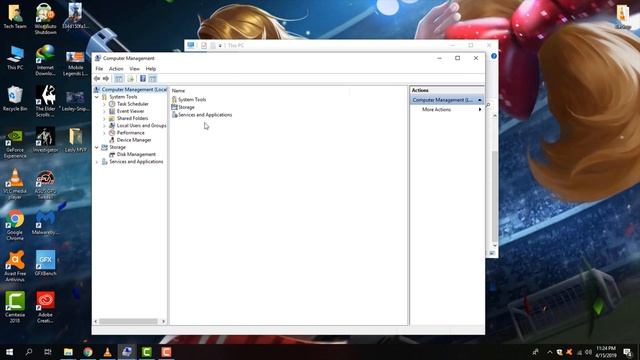
Task: Open Avast Free Antivirus desktop shortcut
Action: pyautogui.click(x=15, y=266)
